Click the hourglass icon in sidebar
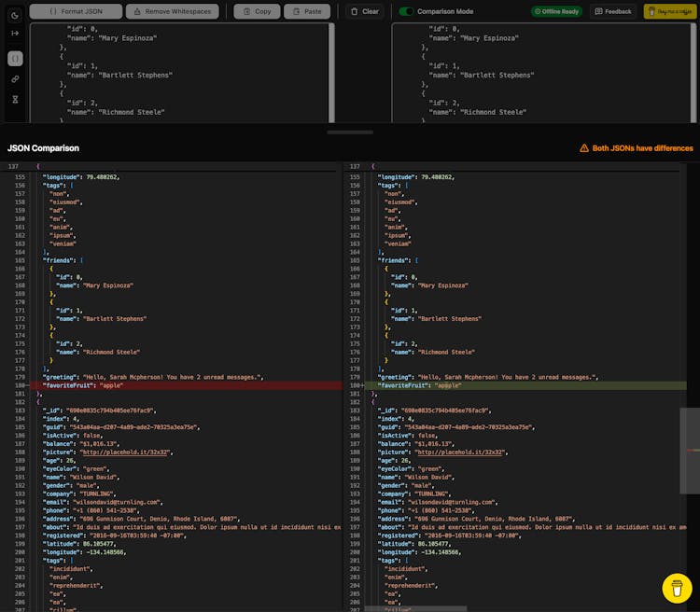The height and width of the screenshot is (612, 700). 15,100
